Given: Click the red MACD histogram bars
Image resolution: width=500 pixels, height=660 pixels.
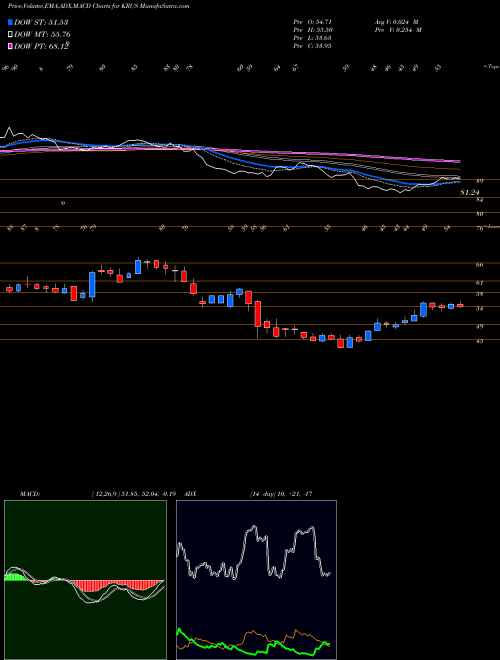Looking at the screenshot, I should pyautogui.click(x=114, y=586).
